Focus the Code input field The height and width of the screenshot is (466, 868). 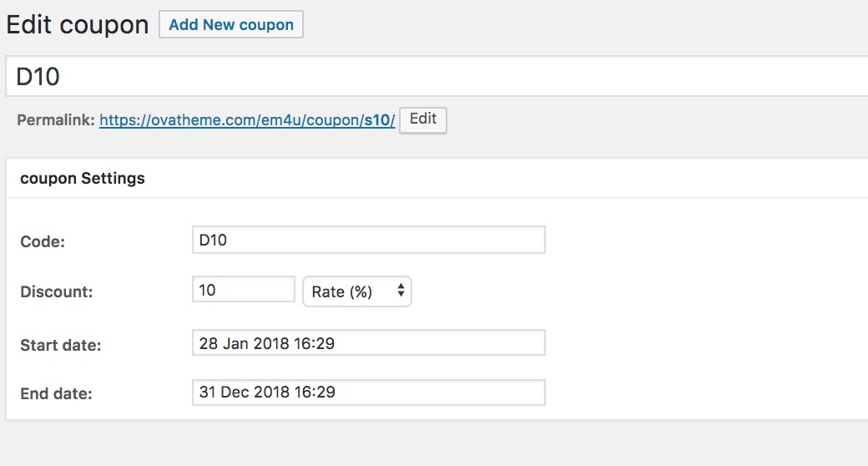368,241
